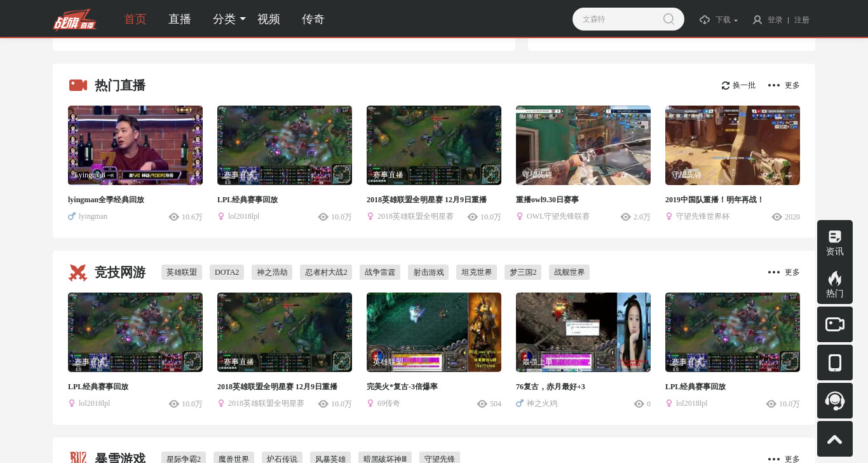The image size is (868, 463).
Task: Open the 完美火*复古-3倍爆率 thumbnail
Action: tap(434, 332)
